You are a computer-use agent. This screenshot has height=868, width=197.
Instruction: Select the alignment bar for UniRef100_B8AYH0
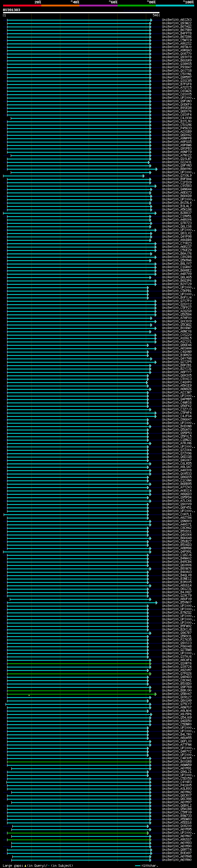click(82, 169)
